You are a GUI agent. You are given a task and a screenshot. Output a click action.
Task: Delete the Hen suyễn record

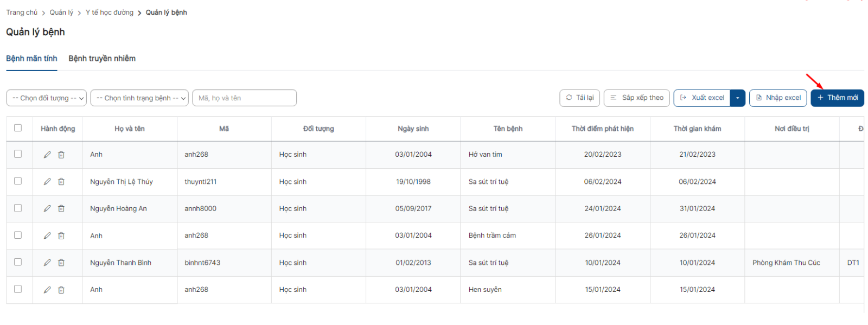click(61, 290)
